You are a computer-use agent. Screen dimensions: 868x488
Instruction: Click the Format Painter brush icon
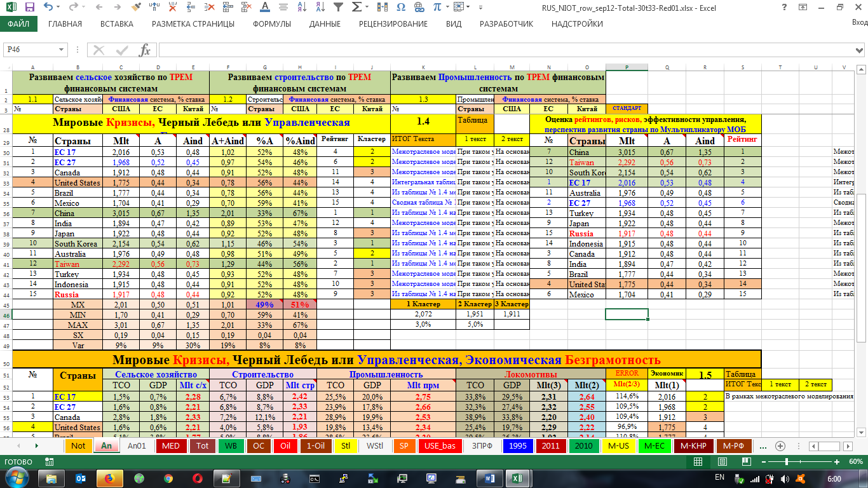tap(136, 8)
